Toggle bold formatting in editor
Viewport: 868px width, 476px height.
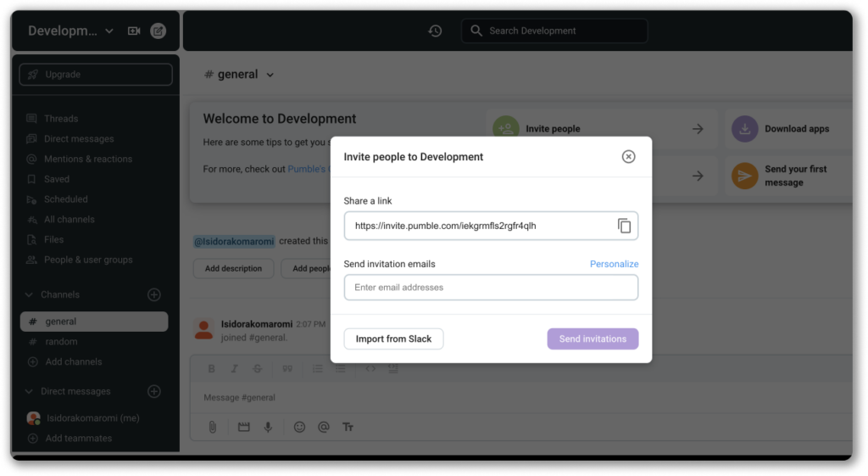click(x=211, y=369)
